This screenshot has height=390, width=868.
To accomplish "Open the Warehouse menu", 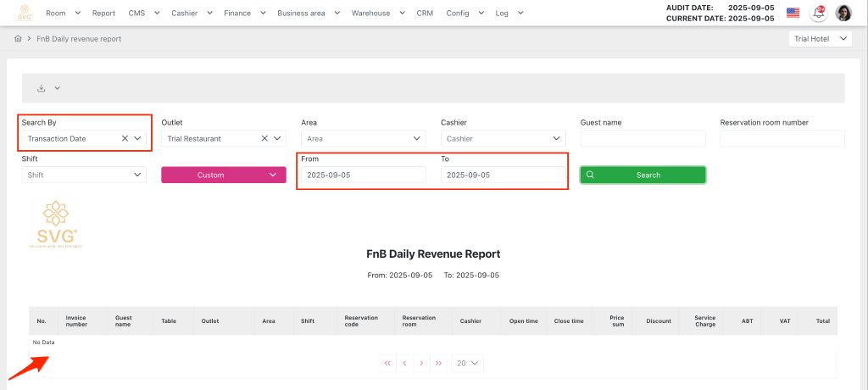I will 376,14.
